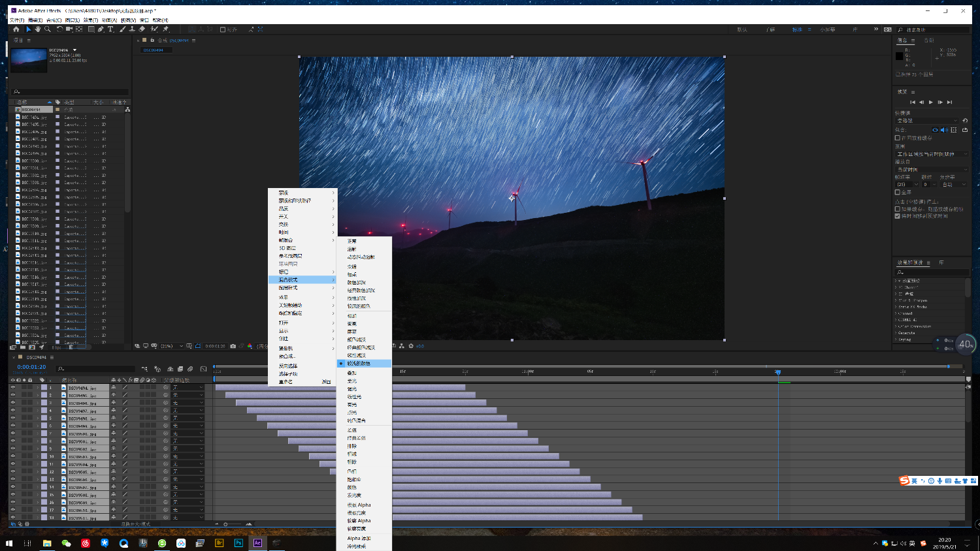Click the Home icon in the toolbar
Image resolution: width=980 pixels, height=551 pixels.
point(16,29)
